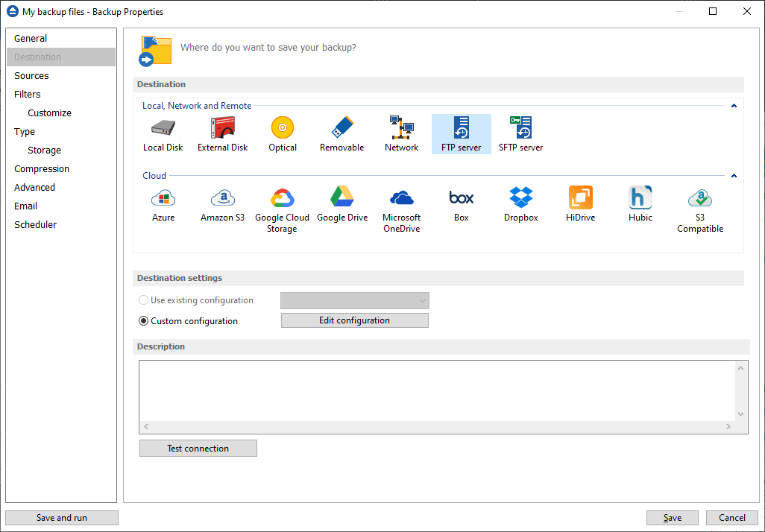Screen dimensions: 765x532
Task: Click the Save button
Action: [x=673, y=518]
